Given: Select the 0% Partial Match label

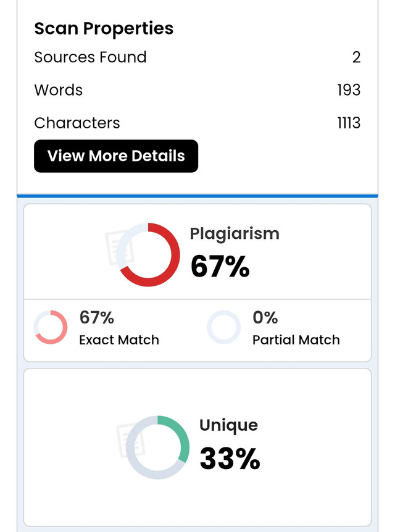Looking at the screenshot, I should click(x=296, y=328).
